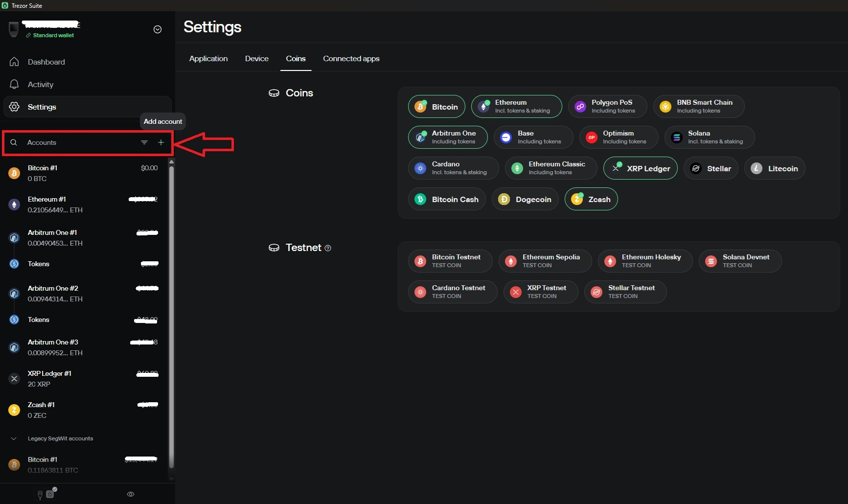Click the Standard wallet label
This screenshot has width=848, height=504.
click(x=53, y=35)
